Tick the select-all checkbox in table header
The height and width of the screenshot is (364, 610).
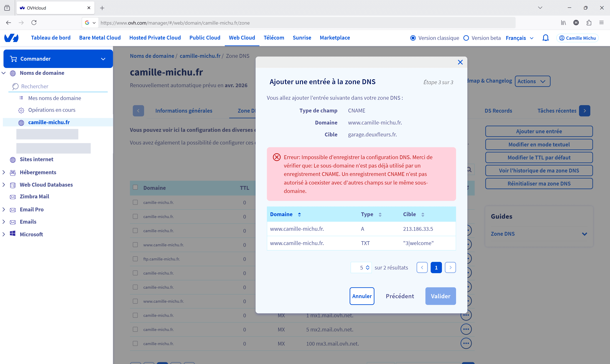click(x=135, y=187)
